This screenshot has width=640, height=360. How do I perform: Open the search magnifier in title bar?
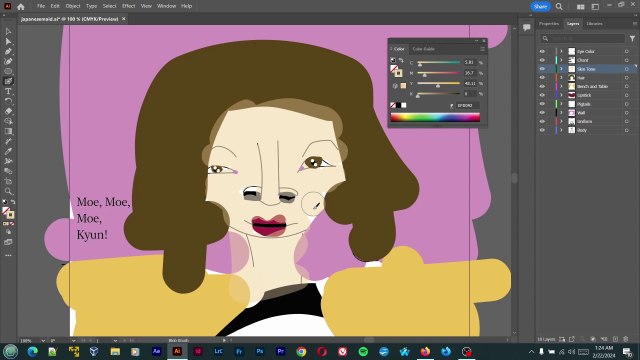coord(559,6)
